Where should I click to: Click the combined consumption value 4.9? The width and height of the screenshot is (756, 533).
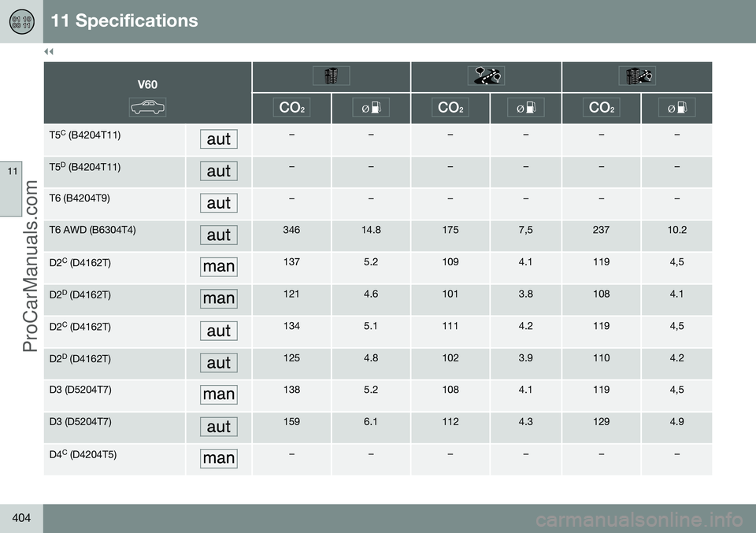(677, 422)
